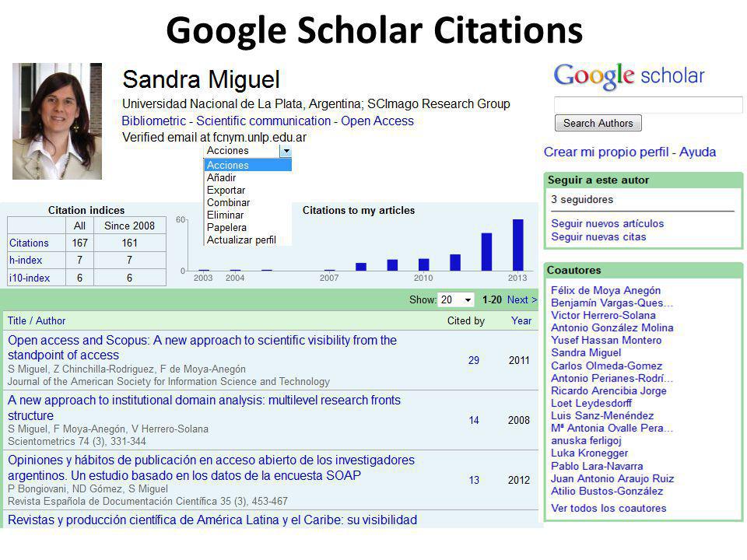747x560 pixels.
Task: Open coauthor Luis Sanz-Menéndez profile
Action: 602,415
